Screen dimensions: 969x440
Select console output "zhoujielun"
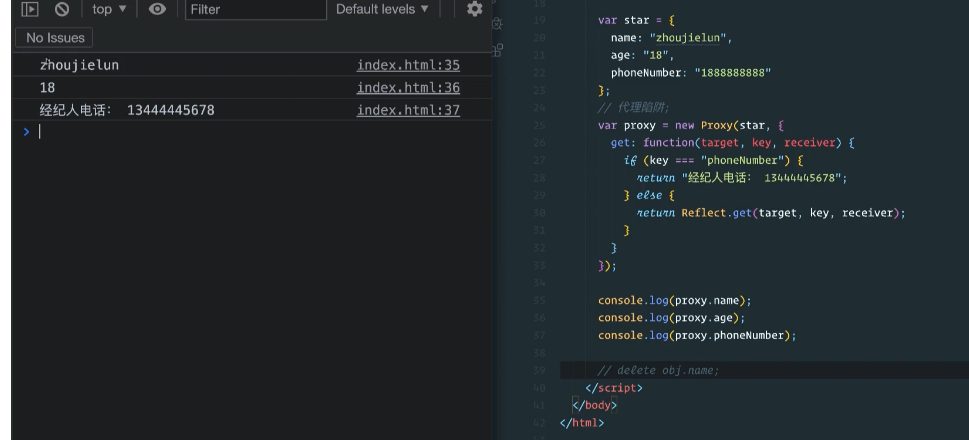(79, 65)
